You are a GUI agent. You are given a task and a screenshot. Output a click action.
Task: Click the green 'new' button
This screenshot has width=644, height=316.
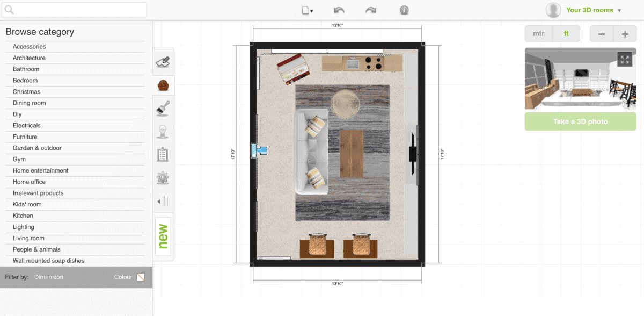point(163,236)
